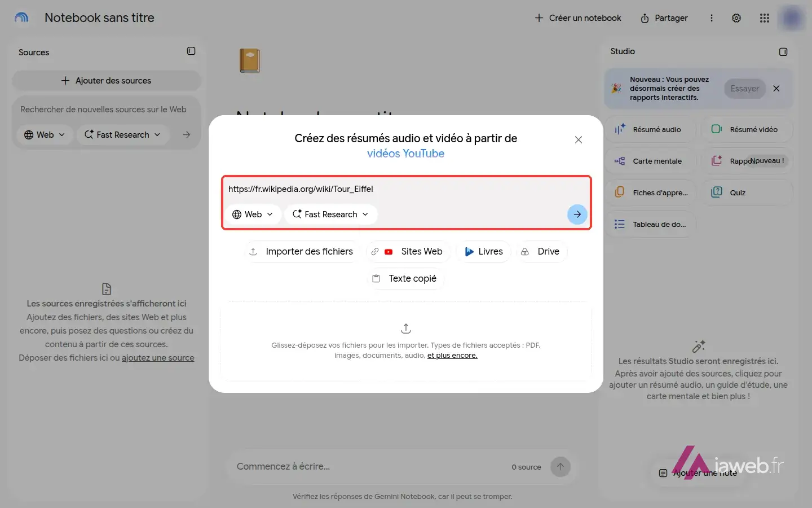Open the Rapports option
Image resolution: width=812 pixels, height=508 pixels.
747,161
